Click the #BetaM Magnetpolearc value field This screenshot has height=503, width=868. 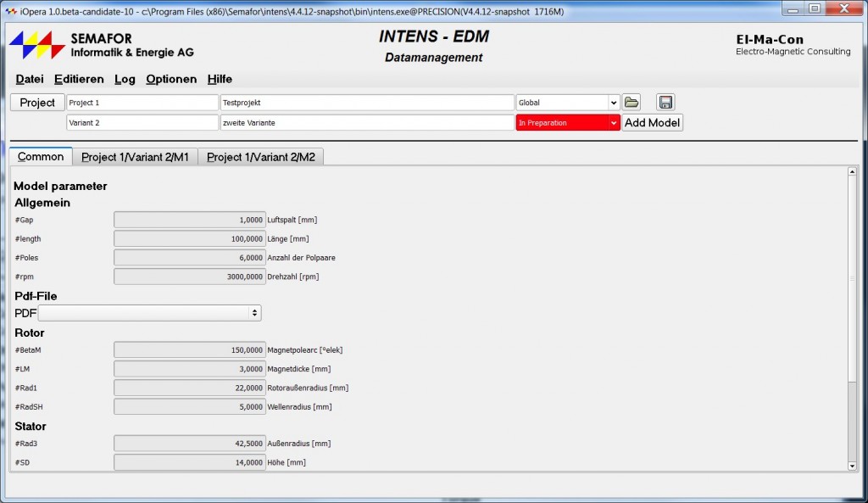click(x=190, y=350)
